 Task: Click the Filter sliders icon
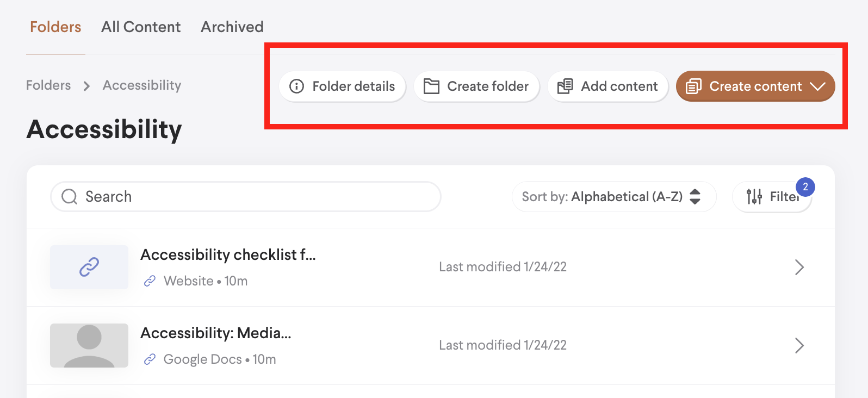[x=754, y=196]
